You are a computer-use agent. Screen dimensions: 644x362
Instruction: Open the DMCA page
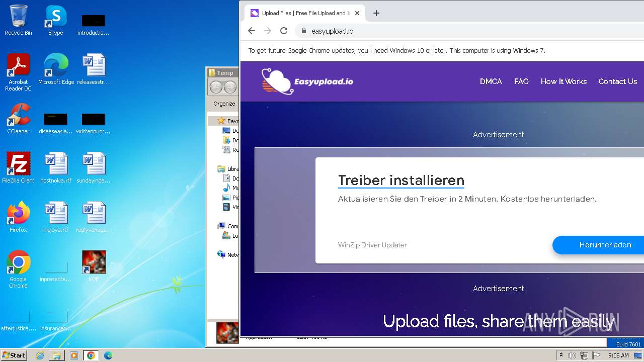(491, 81)
